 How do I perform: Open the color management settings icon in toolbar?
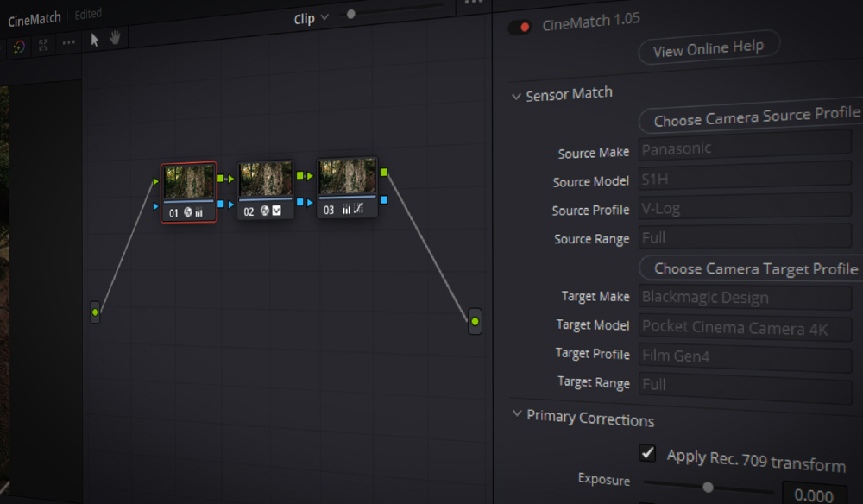coord(18,47)
